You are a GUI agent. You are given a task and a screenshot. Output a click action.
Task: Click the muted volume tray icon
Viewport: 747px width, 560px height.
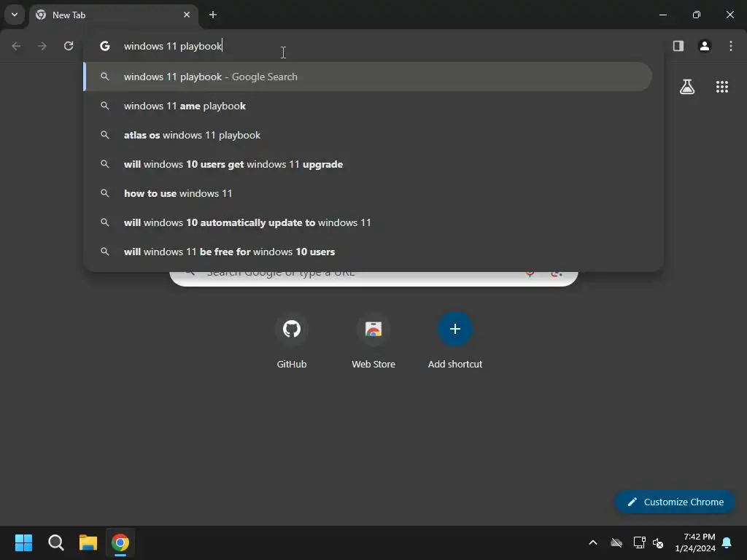tap(658, 542)
